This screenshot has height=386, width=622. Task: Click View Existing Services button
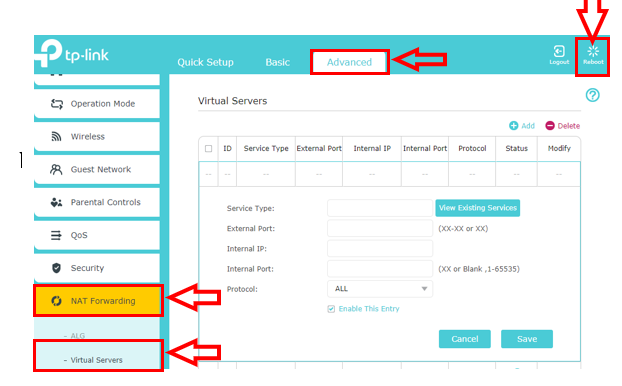point(478,208)
